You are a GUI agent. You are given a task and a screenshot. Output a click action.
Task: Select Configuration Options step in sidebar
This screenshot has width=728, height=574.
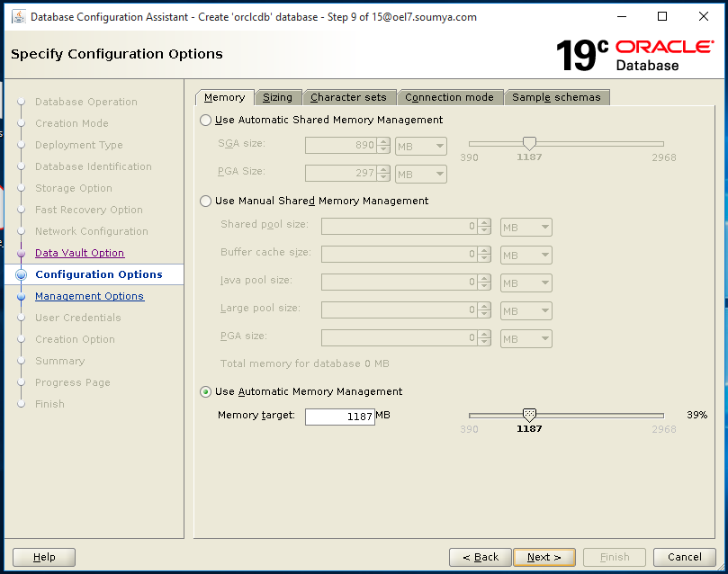pos(99,274)
